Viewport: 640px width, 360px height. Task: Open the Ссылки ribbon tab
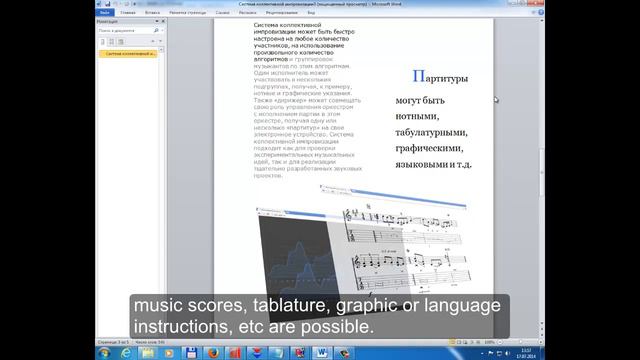[222, 13]
